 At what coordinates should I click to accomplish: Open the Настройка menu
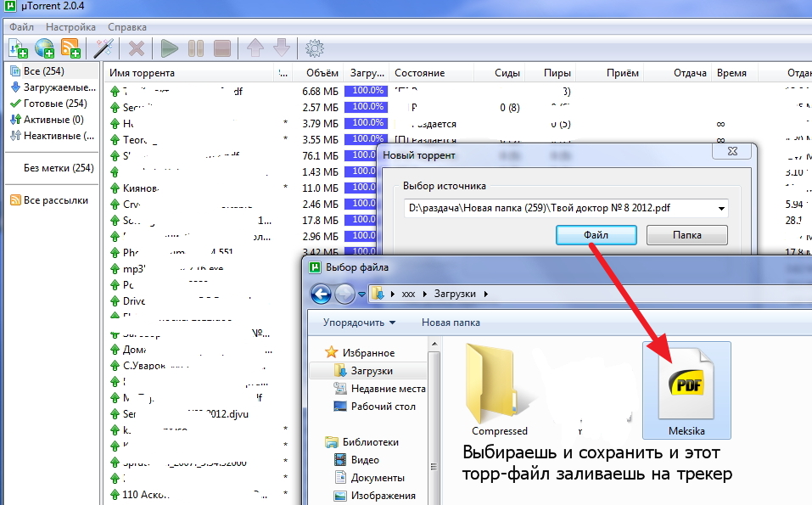pos(70,27)
